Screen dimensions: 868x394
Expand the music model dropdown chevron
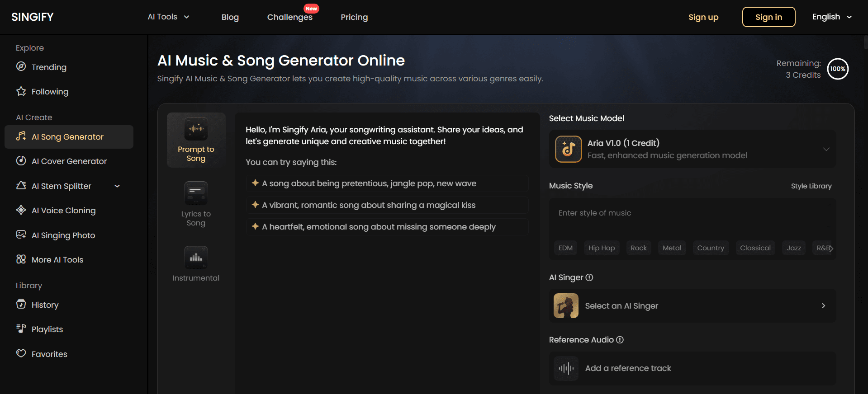pyautogui.click(x=826, y=149)
